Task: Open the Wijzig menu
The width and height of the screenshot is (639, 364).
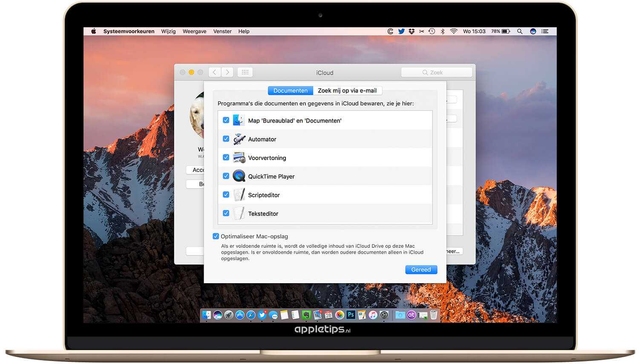Action: [x=168, y=32]
